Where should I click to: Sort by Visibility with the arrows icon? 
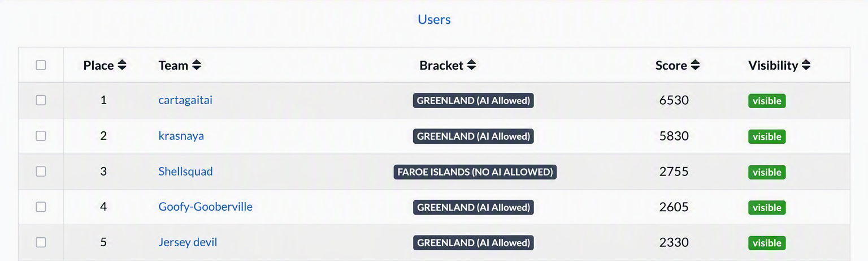click(806, 65)
